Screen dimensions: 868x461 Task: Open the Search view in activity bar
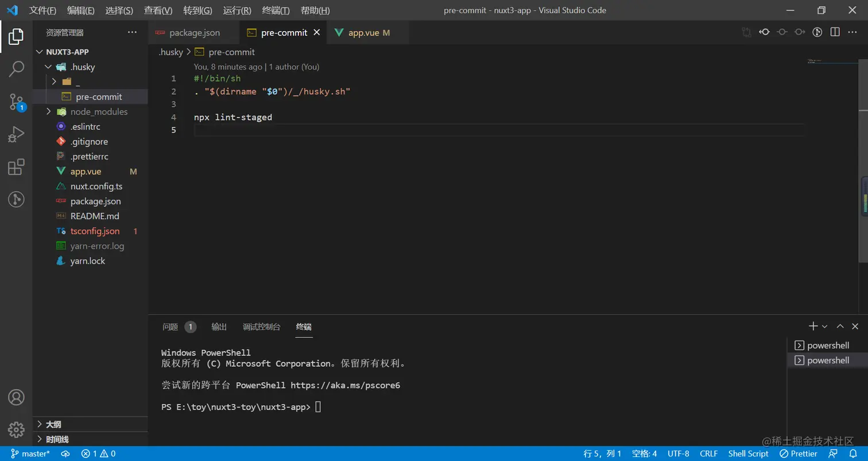pyautogui.click(x=16, y=69)
